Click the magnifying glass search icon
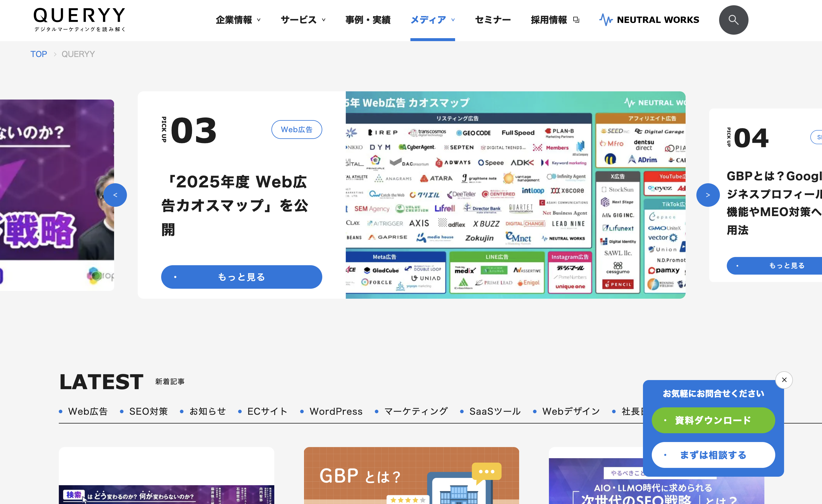This screenshot has height=504, width=822. point(733,20)
